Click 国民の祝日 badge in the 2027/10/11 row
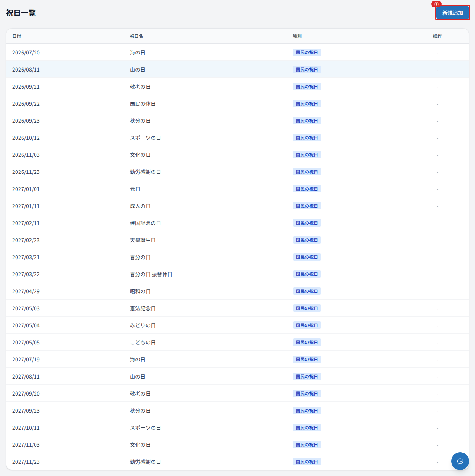The image size is (475, 476). coord(307,428)
